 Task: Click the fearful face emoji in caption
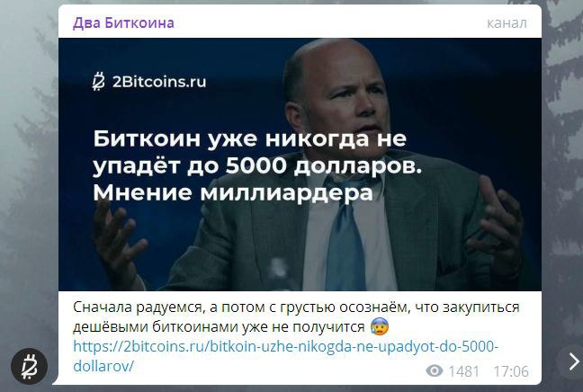click(x=380, y=326)
